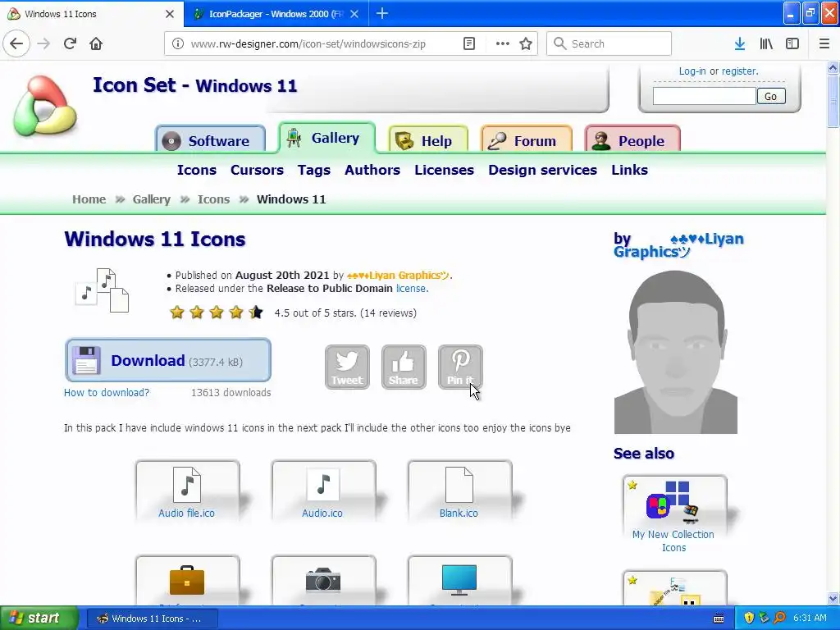Click the author's avatar picture
This screenshot has height=630, width=840.
pyautogui.click(x=676, y=352)
